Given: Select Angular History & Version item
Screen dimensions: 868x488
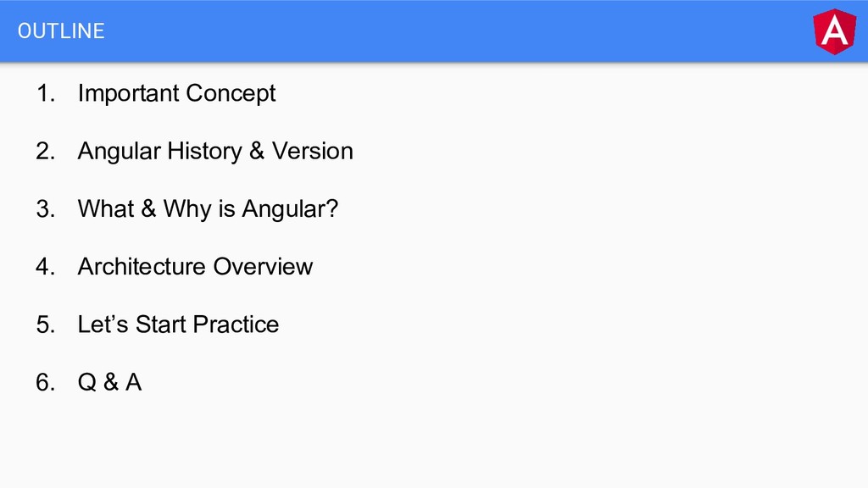Looking at the screenshot, I should click(x=215, y=151).
